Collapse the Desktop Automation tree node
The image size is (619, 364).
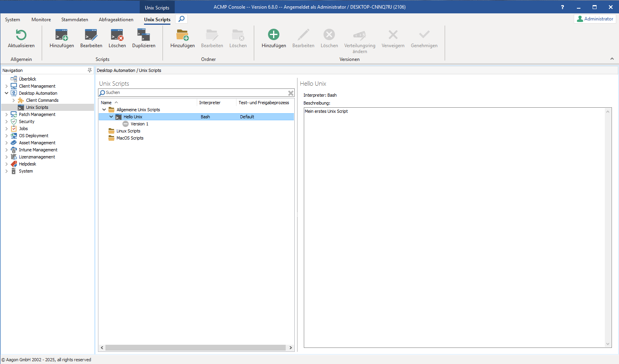pyautogui.click(x=6, y=93)
